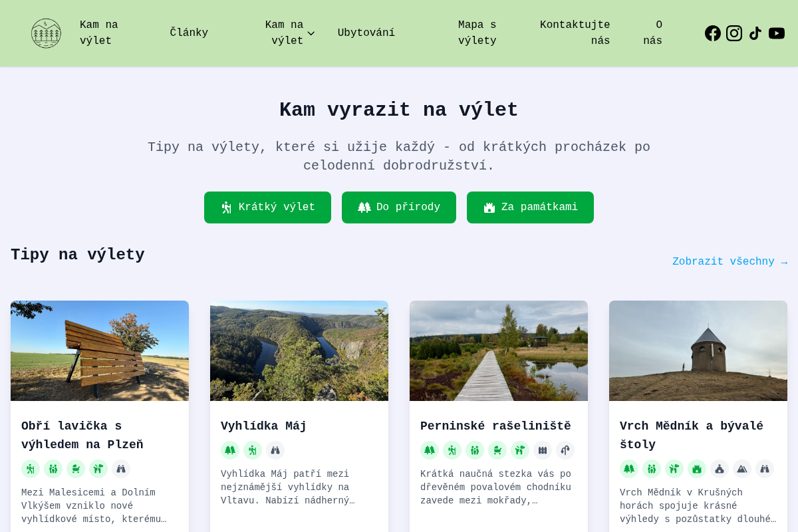
Task: Click description starting 'Mezi Malesicemi a Dolním'
Action: pos(94,506)
